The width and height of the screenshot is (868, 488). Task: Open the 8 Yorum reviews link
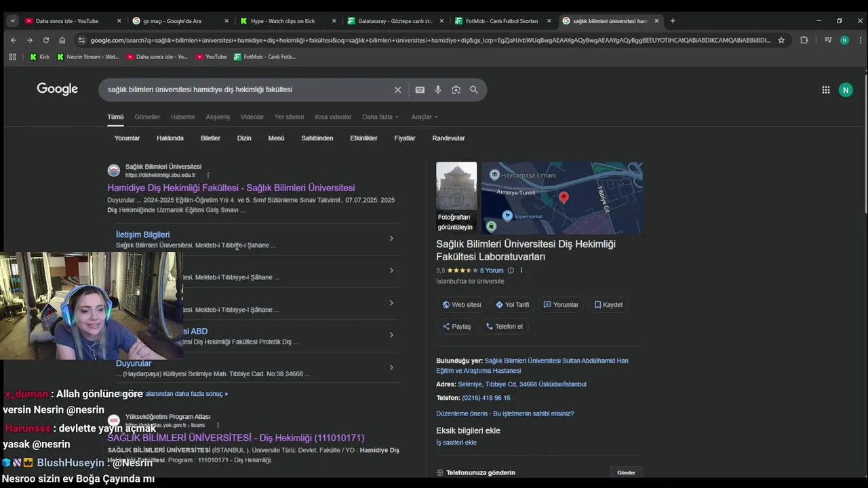[492, 270]
